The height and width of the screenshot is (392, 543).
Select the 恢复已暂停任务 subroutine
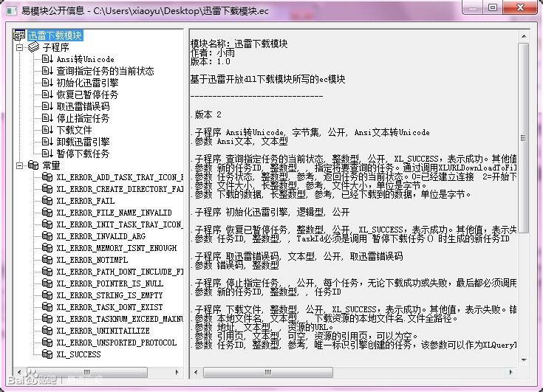(x=88, y=94)
